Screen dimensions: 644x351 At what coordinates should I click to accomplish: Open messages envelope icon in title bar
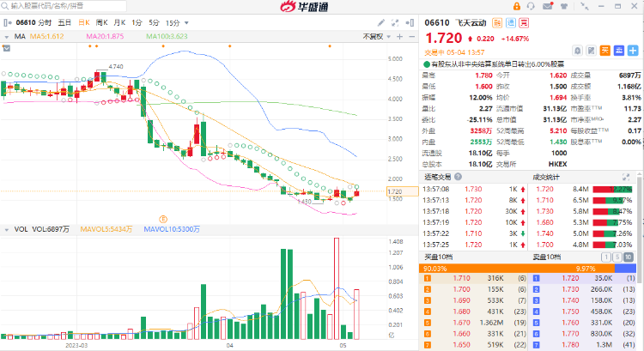pos(548,6)
